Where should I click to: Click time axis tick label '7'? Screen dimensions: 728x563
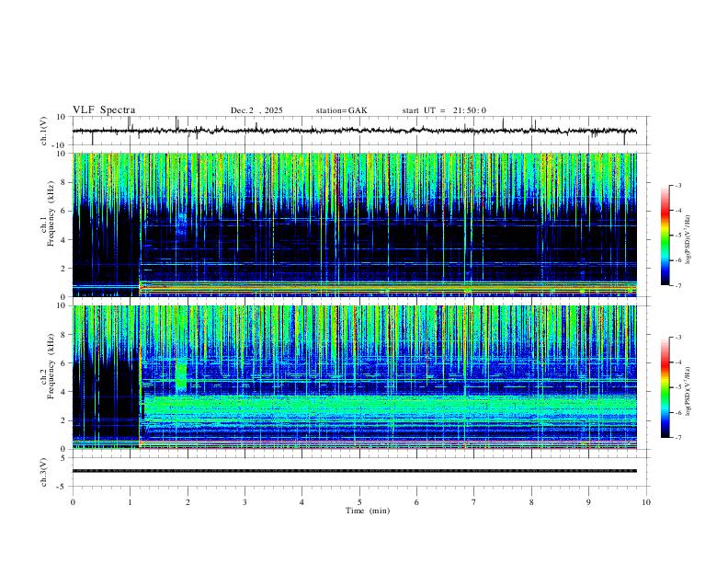coord(474,502)
